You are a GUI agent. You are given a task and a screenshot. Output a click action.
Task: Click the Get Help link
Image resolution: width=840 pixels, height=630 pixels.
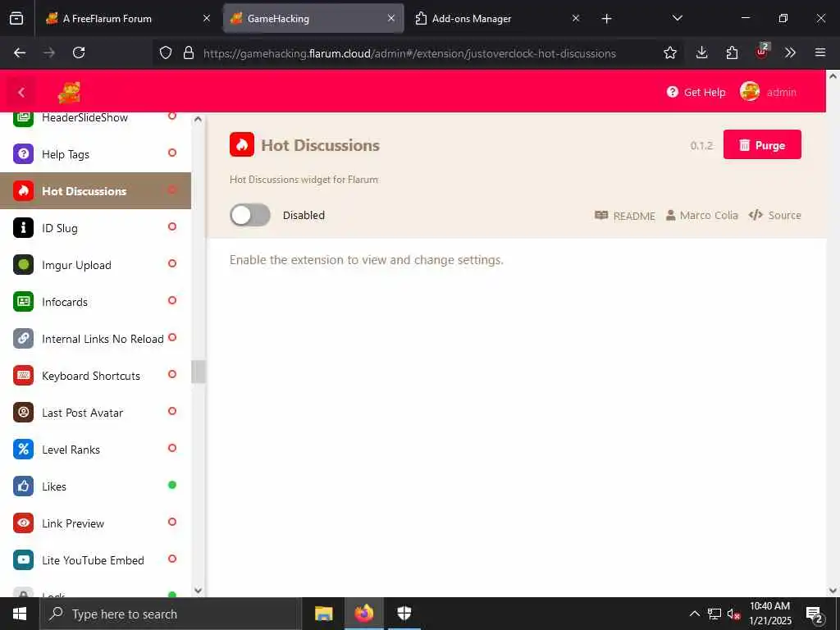pyautogui.click(x=696, y=92)
